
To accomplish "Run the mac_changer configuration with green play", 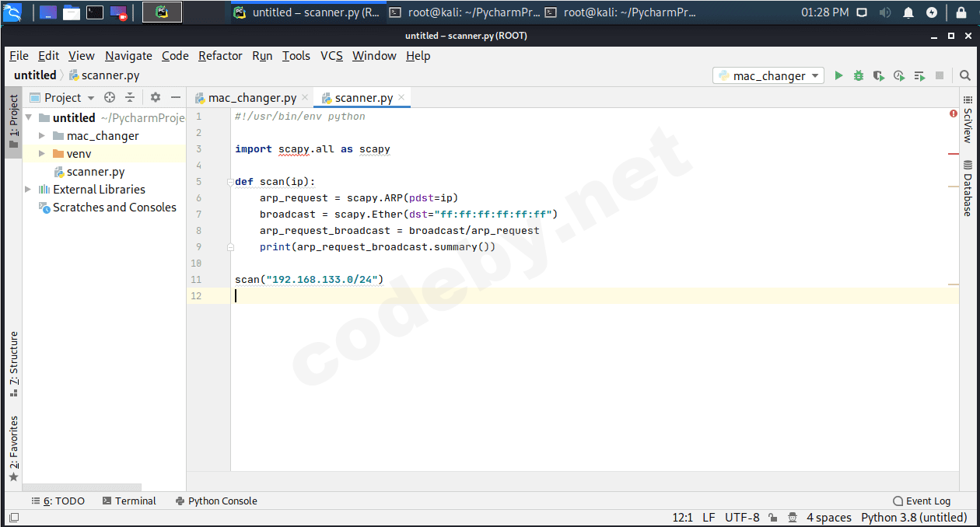I will point(838,75).
